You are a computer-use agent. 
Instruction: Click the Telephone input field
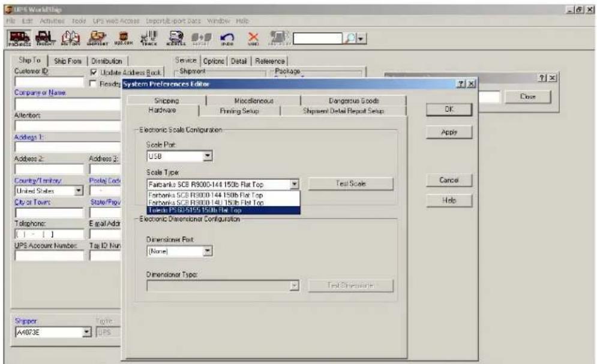[49, 234]
